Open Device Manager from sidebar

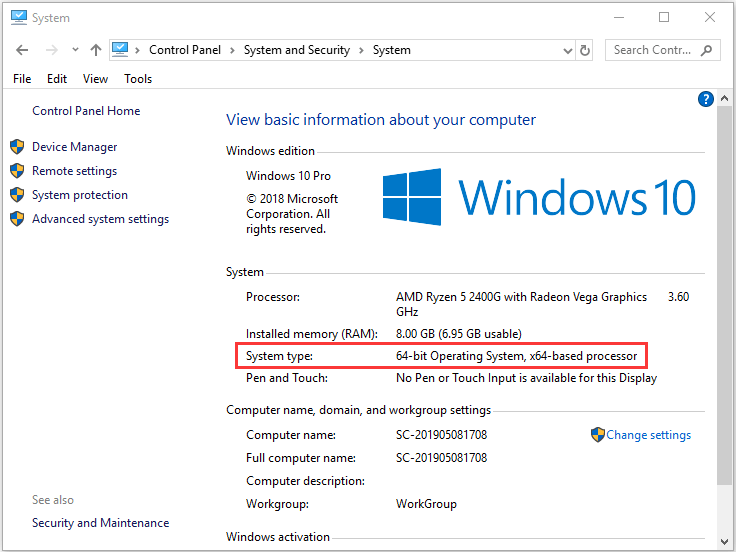(75, 147)
